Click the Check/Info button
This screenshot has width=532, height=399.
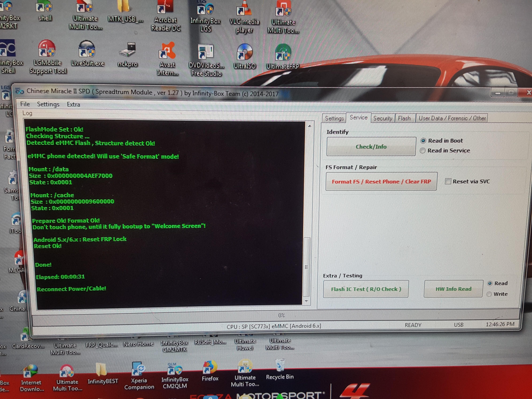[371, 146]
